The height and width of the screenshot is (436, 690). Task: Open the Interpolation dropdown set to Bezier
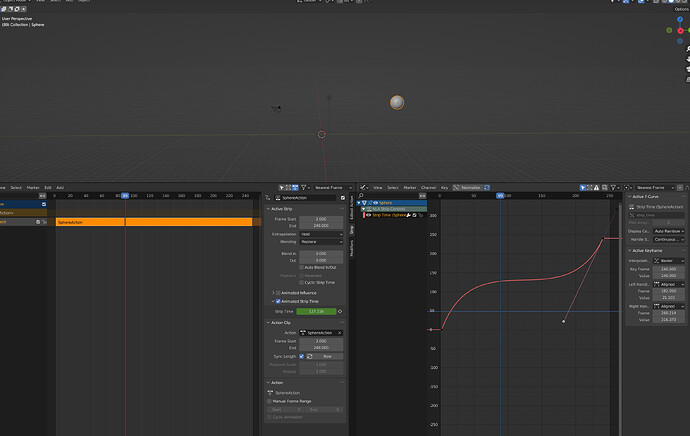[669, 261]
